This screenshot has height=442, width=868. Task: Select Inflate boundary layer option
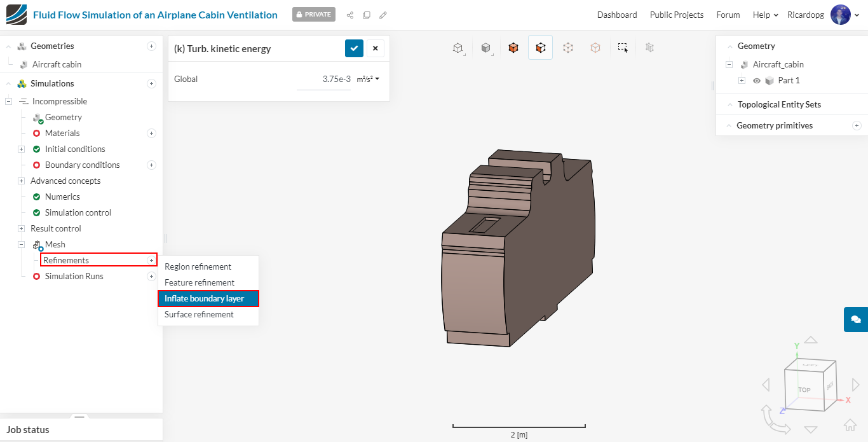[204, 298]
